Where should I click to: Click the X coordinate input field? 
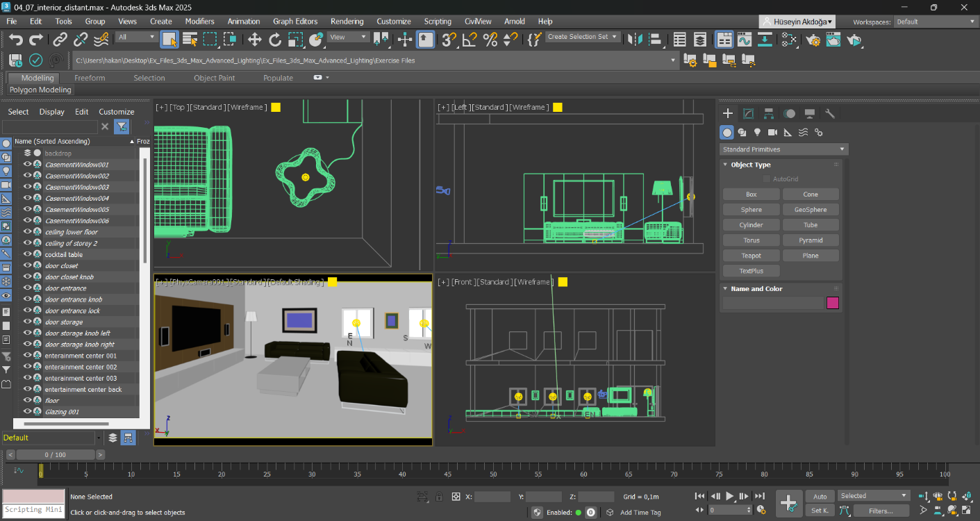(492, 497)
